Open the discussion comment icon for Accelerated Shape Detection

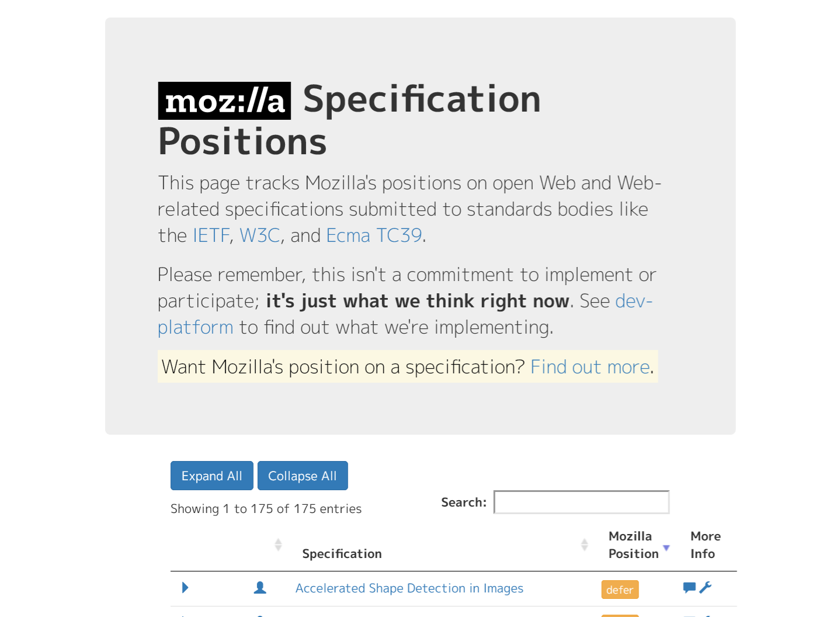pyautogui.click(x=689, y=588)
